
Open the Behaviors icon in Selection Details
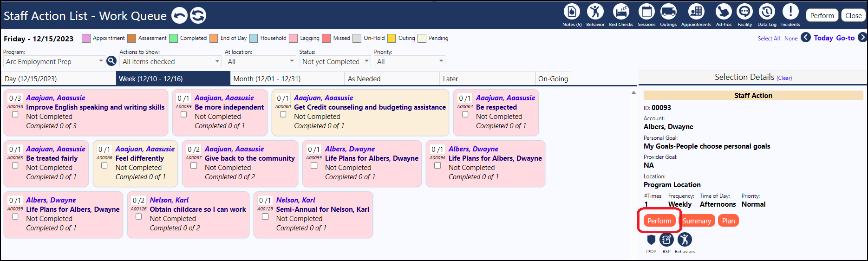[685, 240]
